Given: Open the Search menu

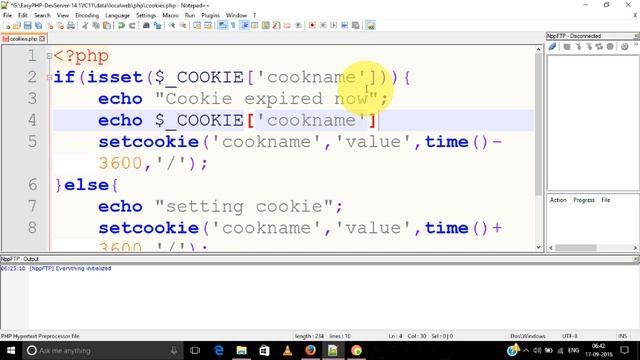Looking at the screenshot, I should point(42,15).
